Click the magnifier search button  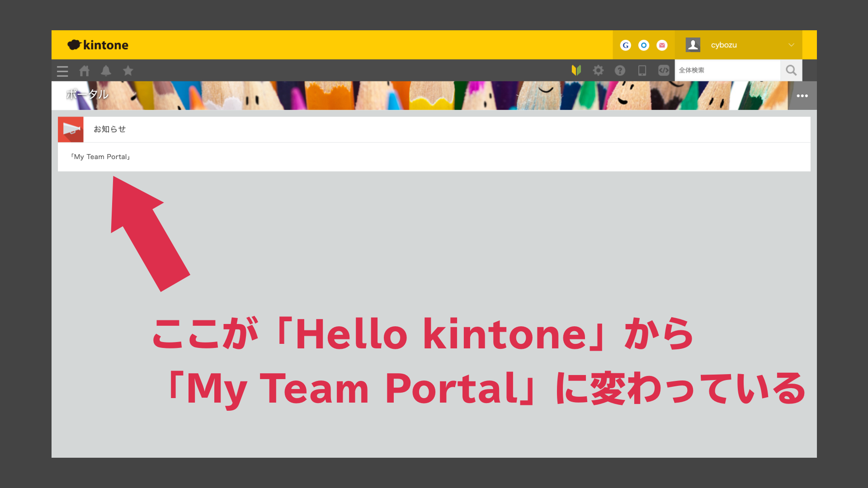791,70
